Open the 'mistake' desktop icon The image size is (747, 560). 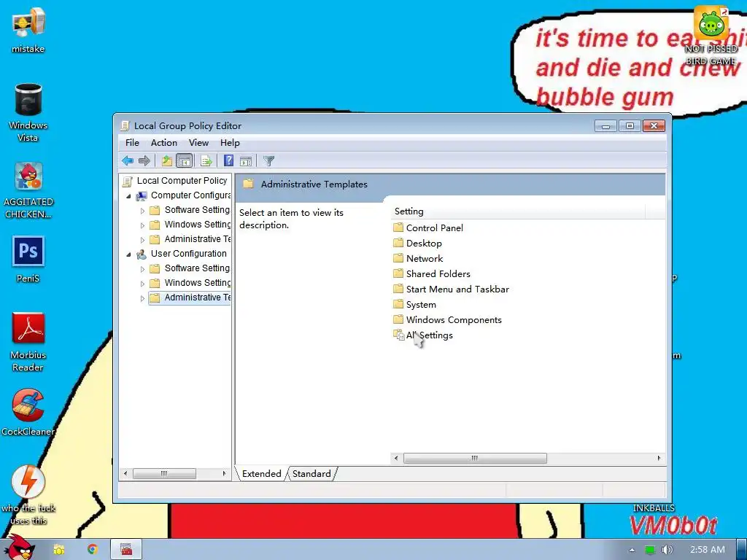click(x=28, y=29)
